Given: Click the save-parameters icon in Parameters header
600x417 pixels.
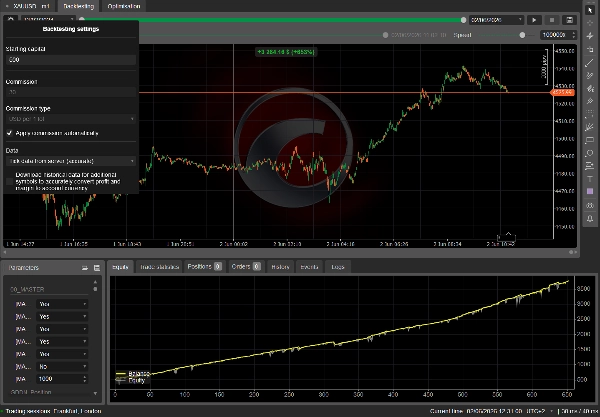Looking at the screenshot, I should [97, 268].
